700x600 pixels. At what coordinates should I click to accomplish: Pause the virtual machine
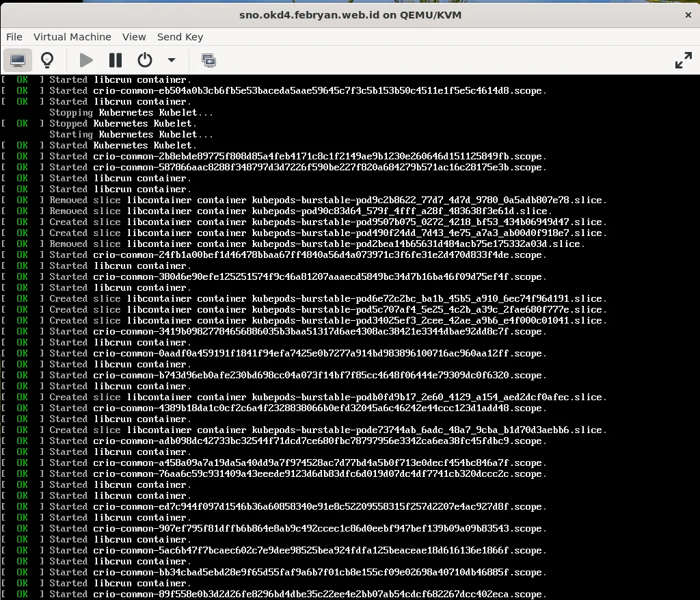pos(115,60)
